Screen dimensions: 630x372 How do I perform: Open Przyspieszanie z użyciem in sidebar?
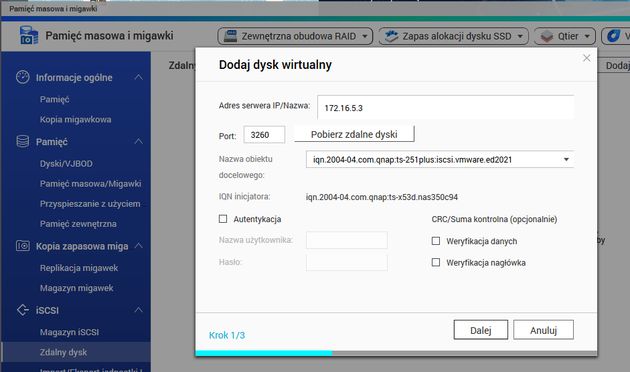click(90, 204)
